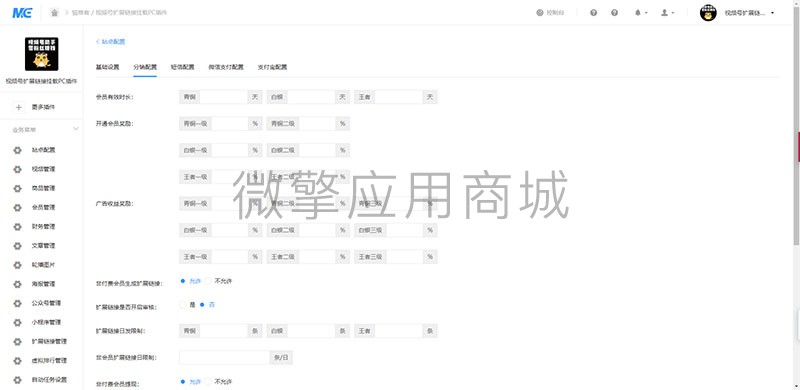Click the gear icon beside 视频管理
800x390 pixels.
click(18, 169)
